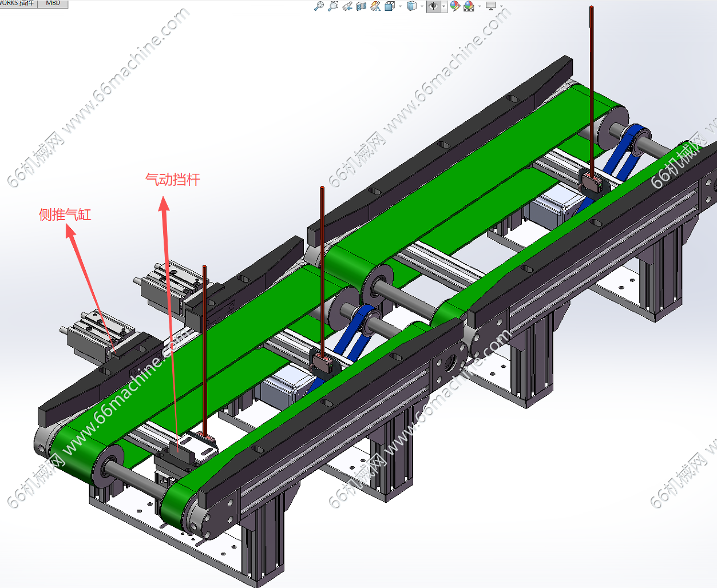
Task: Expand the Display Style dropdown arrow
Action: pos(422,6)
